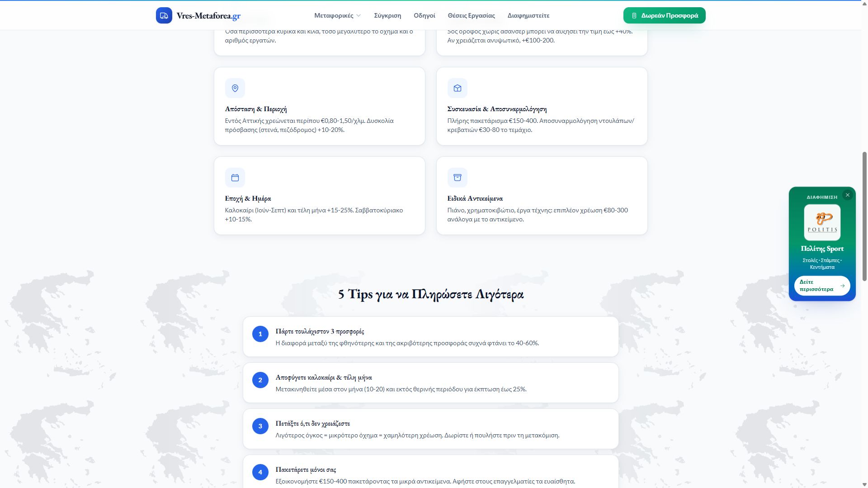Select the Διαφημιστείτε nav link
The image size is (868, 488).
pyautogui.click(x=528, y=15)
